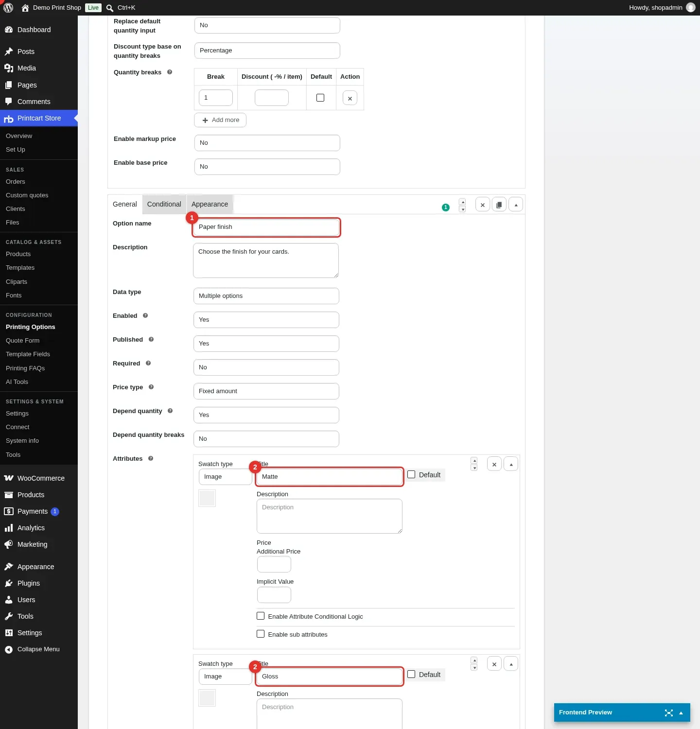Go to WooCommerce from sidebar icon
The image size is (700, 729).
tap(9, 478)
